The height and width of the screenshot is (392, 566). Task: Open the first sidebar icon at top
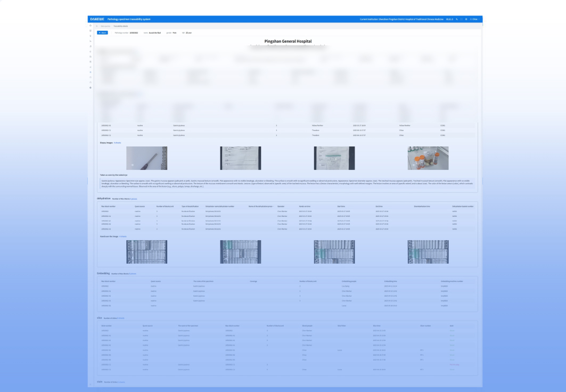click(91, 26)
